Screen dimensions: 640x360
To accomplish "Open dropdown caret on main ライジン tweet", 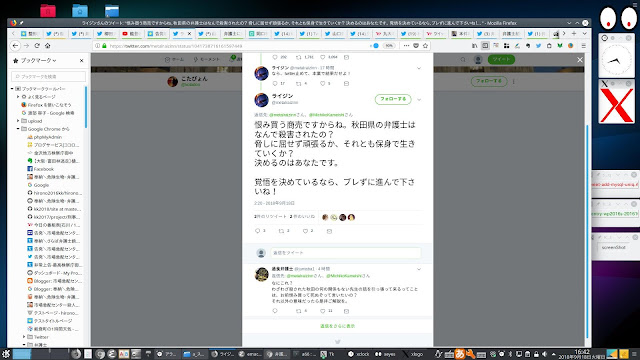I will click(419, 99).
